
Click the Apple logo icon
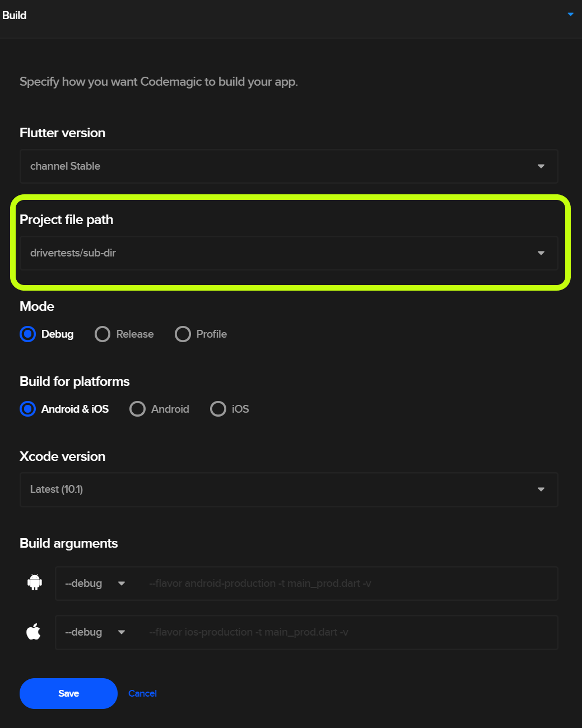(x=34, y=632)
